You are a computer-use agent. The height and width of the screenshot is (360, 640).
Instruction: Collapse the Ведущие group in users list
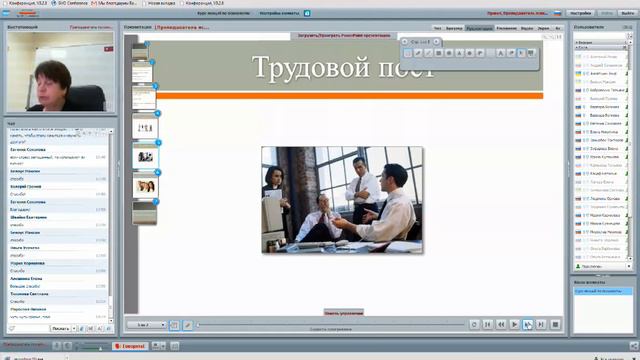[x=601, y=42]
